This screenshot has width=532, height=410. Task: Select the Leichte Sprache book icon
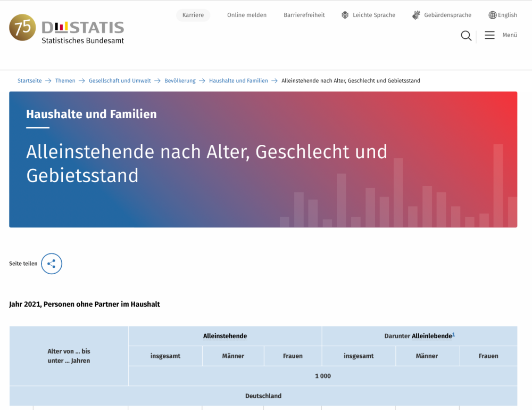(x=344, y=15)
